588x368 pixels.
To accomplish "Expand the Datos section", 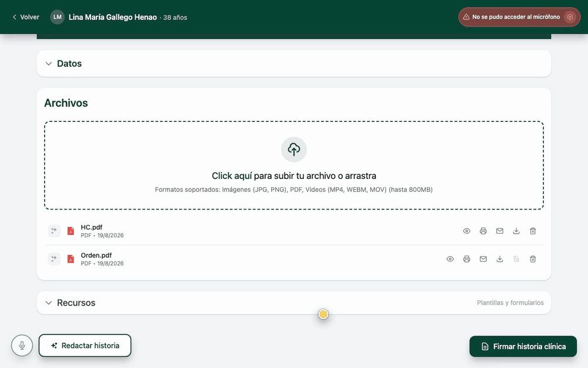I will 294,64.
